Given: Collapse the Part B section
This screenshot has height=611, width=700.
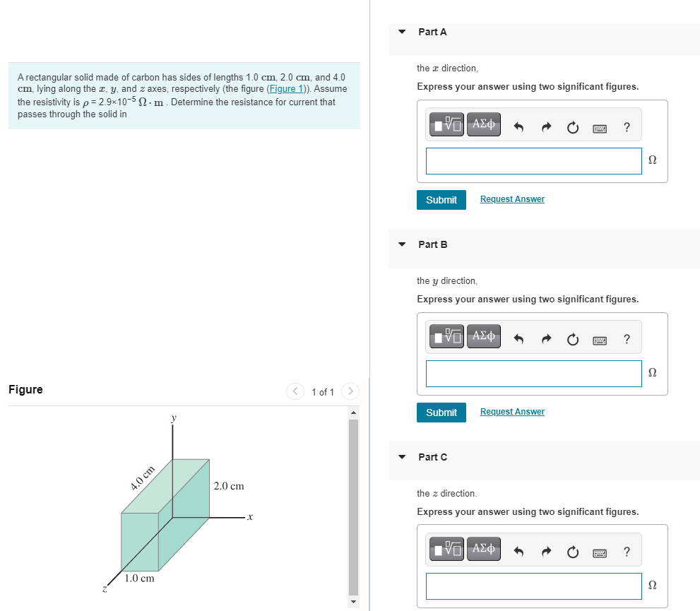Looking at the screenshot, I should [401, 244].
